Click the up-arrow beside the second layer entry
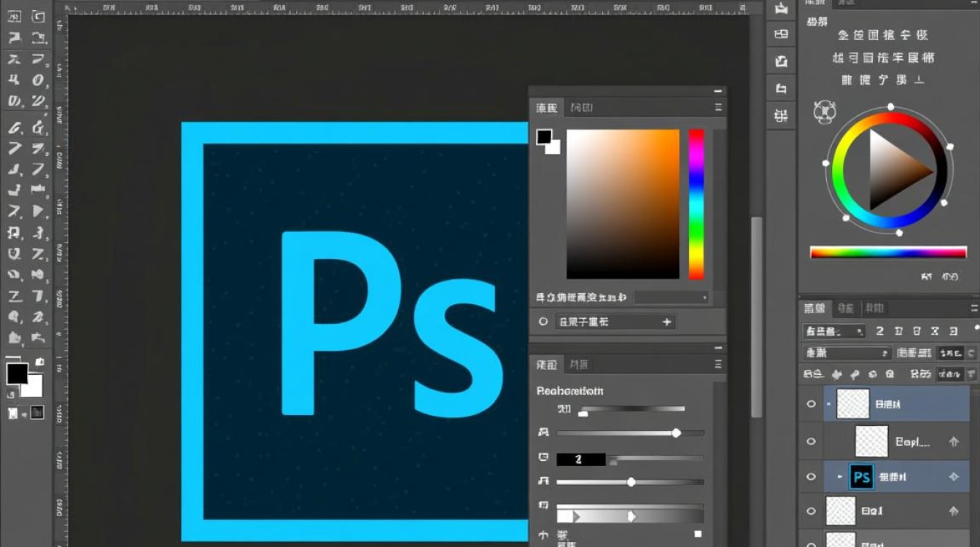The height and width of the screenshot is (547, 980). tap(955, 441)
